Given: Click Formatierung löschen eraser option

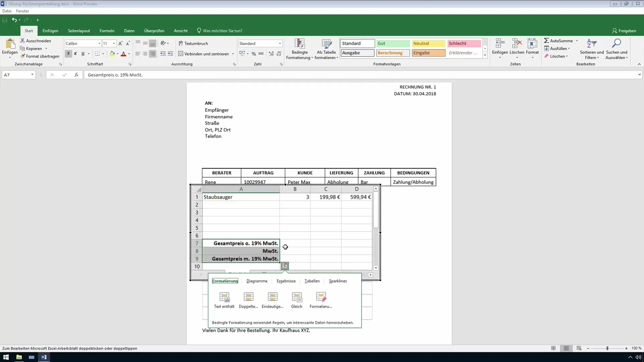Looking at the screenshot, I should [321, 300].
